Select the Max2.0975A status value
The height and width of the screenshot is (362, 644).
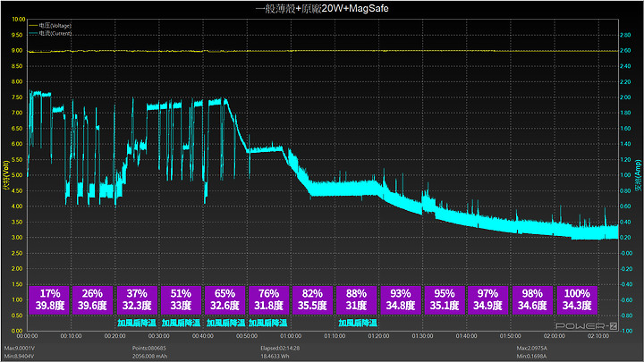(x=532, y=348)
